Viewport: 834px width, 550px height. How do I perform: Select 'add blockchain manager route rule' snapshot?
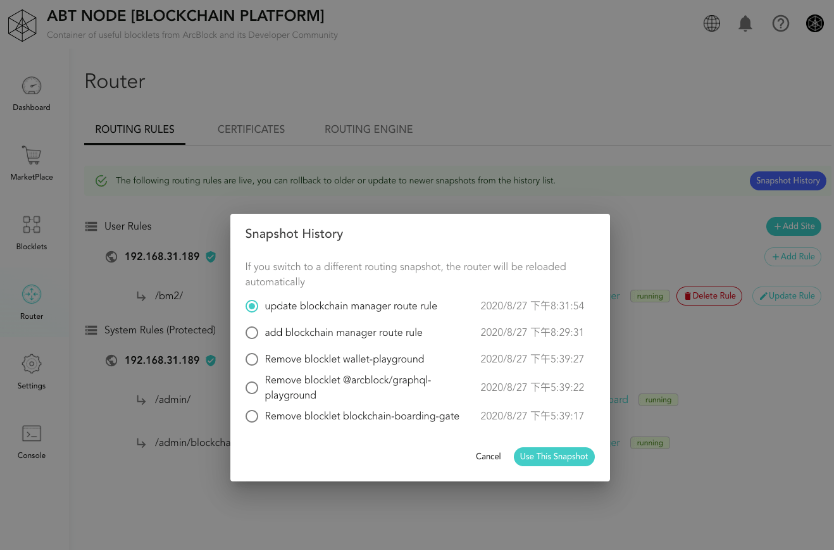coord(252,333)
